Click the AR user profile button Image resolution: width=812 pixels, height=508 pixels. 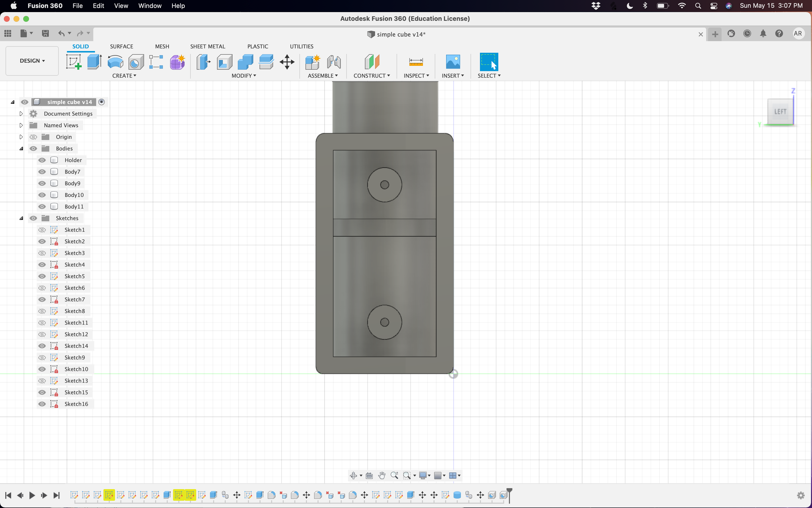tap(798, 34)
